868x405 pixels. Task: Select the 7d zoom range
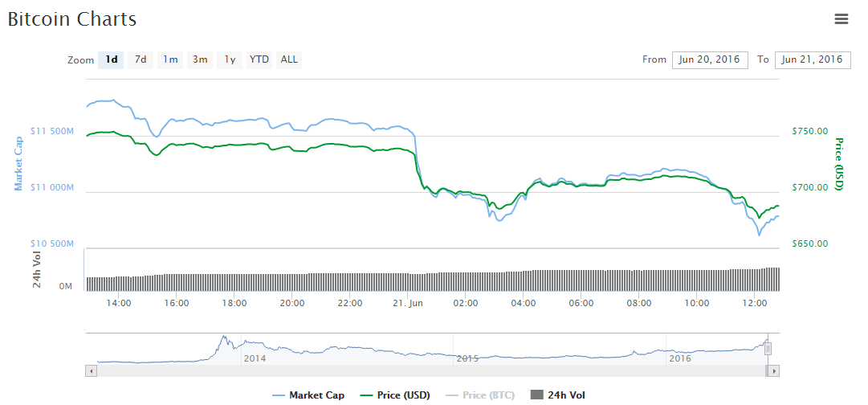[141, 59]
